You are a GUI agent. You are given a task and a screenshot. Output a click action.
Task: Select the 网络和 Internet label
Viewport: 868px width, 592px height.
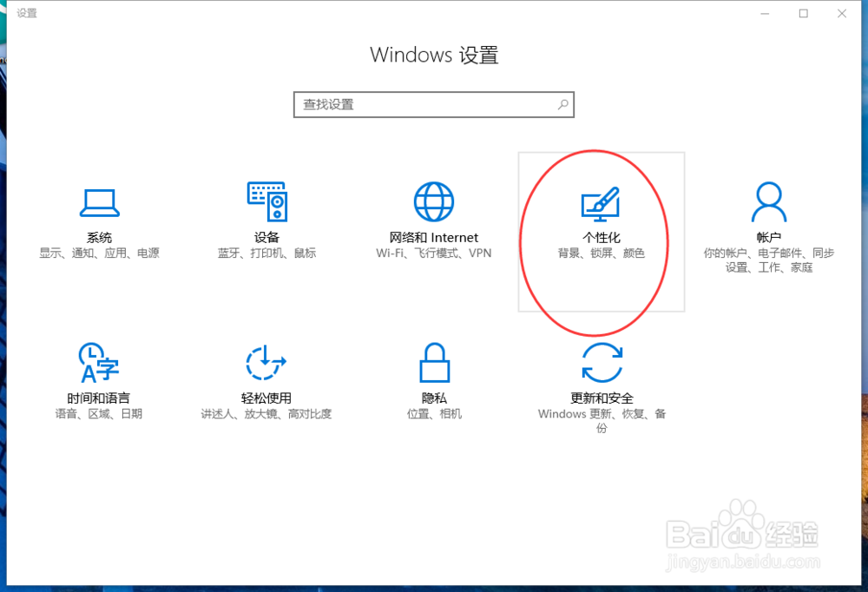pos(434,238)
